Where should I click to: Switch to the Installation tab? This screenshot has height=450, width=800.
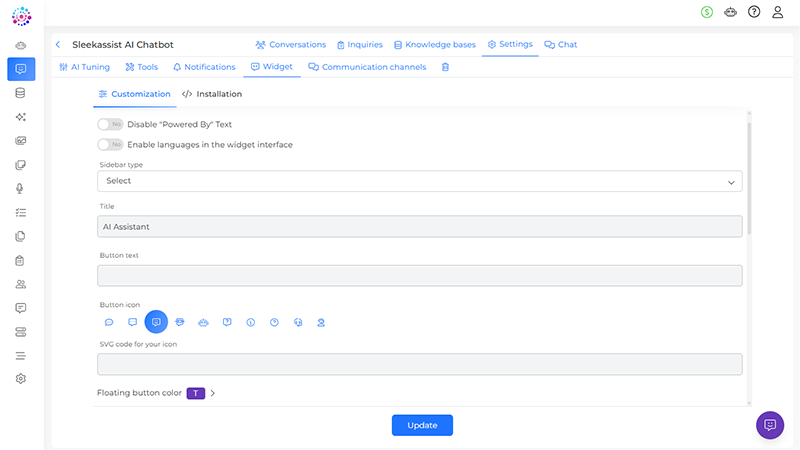(212, 94)
